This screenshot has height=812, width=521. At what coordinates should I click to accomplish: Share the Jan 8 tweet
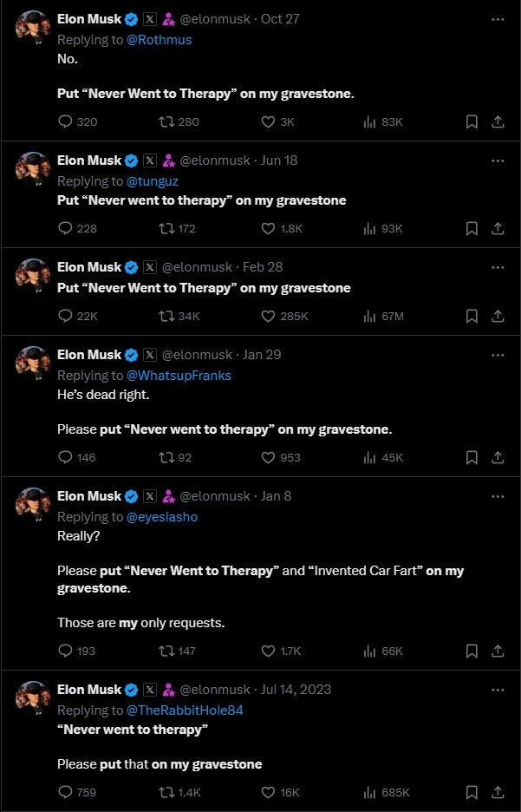[x=498, y=651]
